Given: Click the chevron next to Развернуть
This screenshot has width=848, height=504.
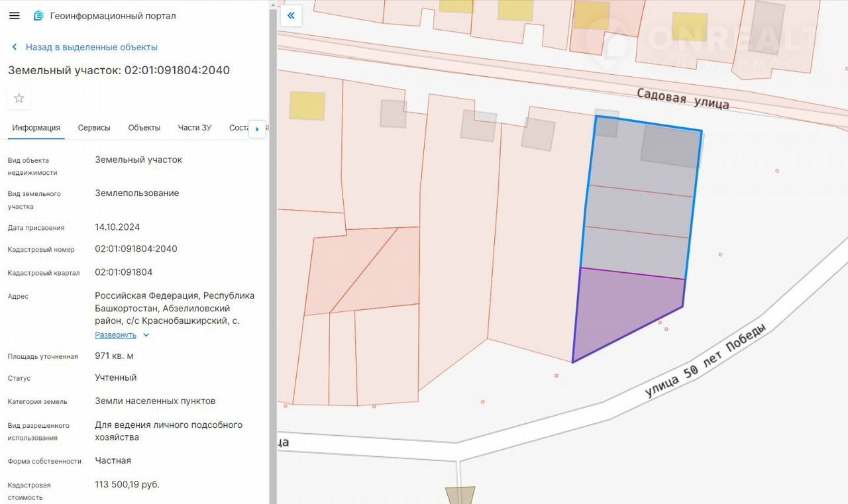Looking at the screenshot, I should click(x=146, y=335).
